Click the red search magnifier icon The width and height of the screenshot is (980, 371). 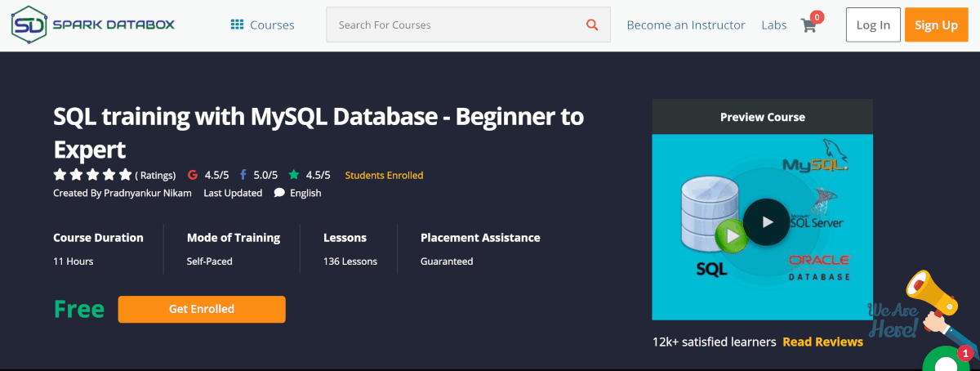tap(592, 25)
